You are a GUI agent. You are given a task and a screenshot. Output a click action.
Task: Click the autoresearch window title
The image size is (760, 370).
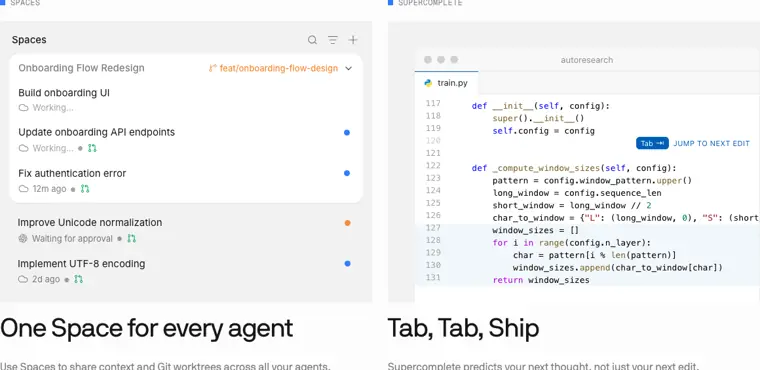[x=586, y=60]
